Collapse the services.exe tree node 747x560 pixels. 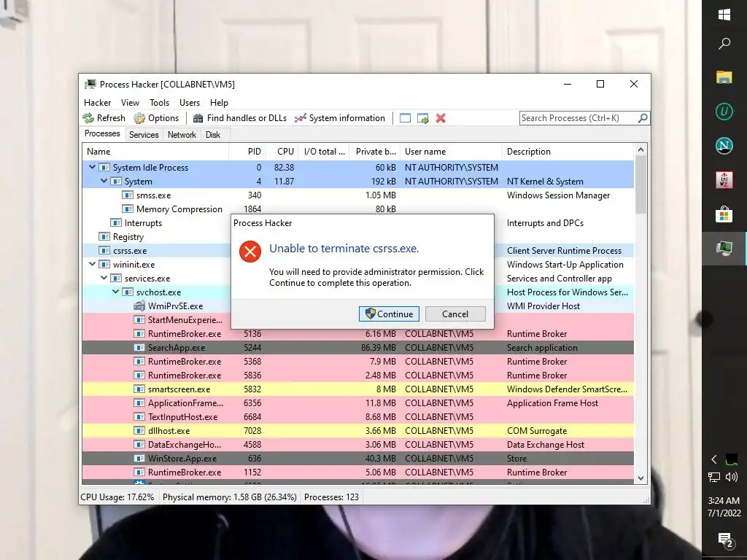point(104,278)
